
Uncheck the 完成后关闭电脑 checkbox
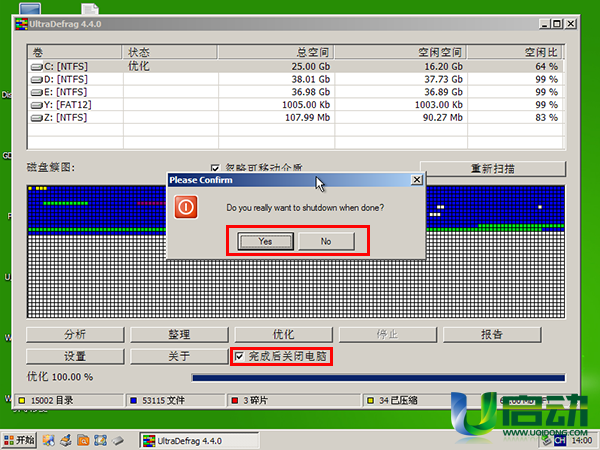240,357
